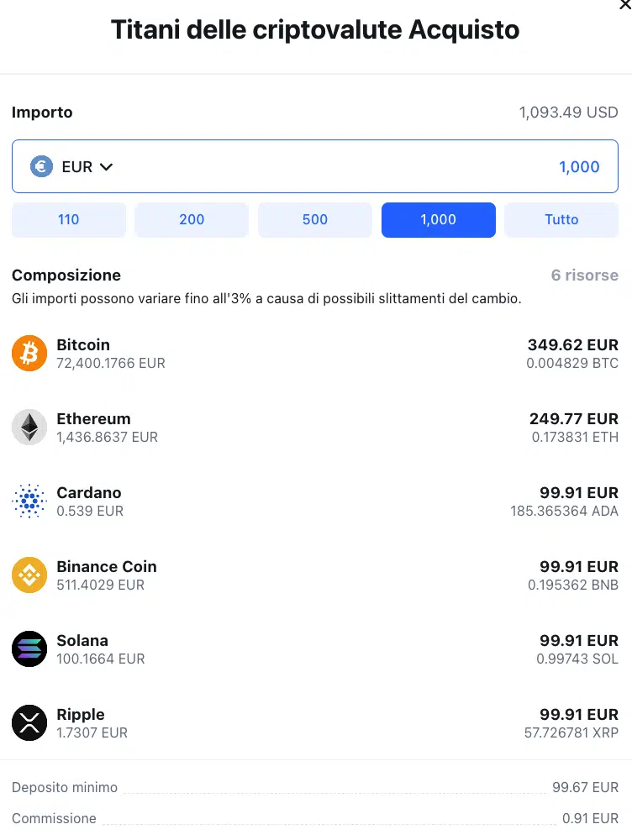Close the purchase dialog with X
632x840 pixels.
[x=624, y=5]
